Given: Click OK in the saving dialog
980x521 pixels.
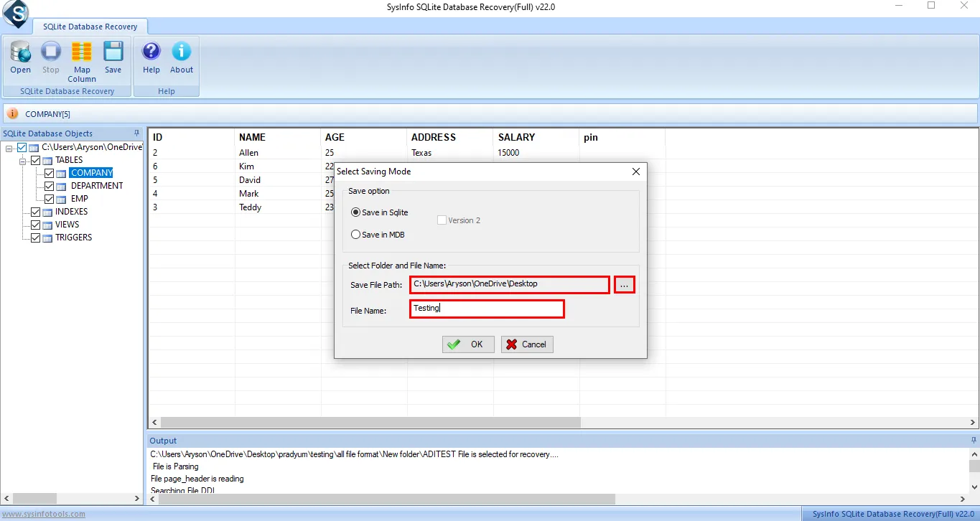Looking at the screenshot, I should 468,344.
